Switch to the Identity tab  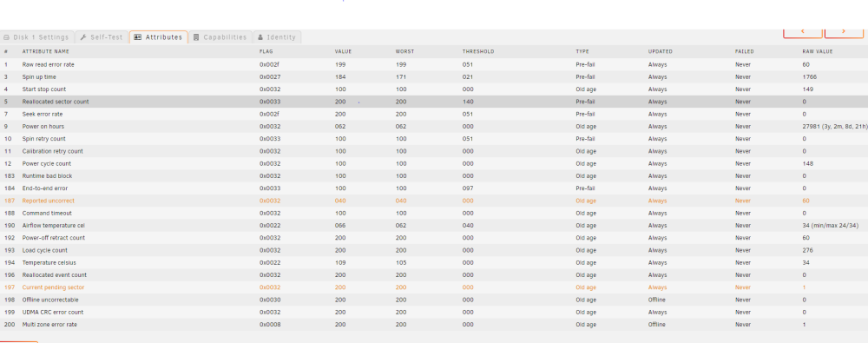tap(278, 37)
